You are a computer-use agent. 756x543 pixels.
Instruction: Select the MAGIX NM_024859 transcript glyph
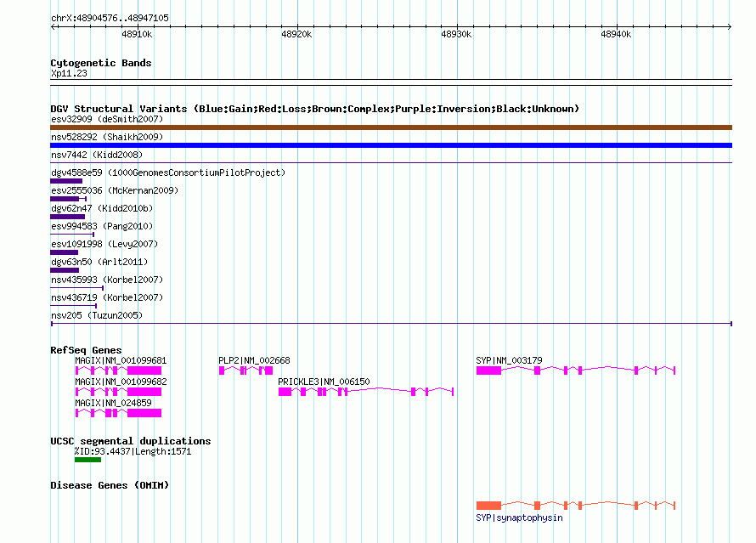(118, 413)
